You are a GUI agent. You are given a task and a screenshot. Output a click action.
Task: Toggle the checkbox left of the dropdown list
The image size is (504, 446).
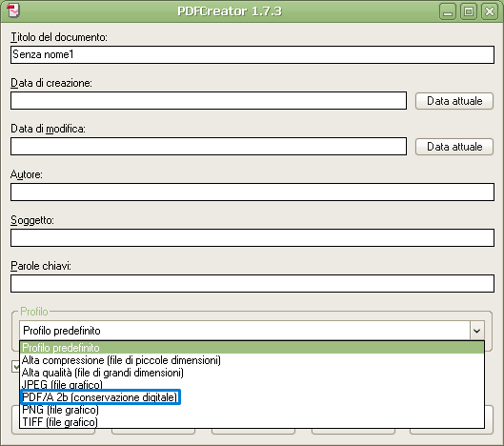15,367
